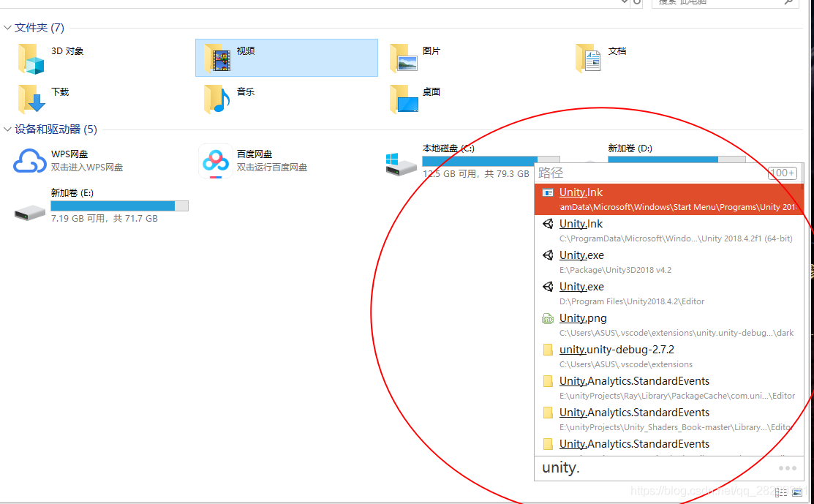The image size is (814, 504).
Task: Open Unity.Analytics.StandardEvents under unityProjects\Ray
Action: tap(668, 388)
